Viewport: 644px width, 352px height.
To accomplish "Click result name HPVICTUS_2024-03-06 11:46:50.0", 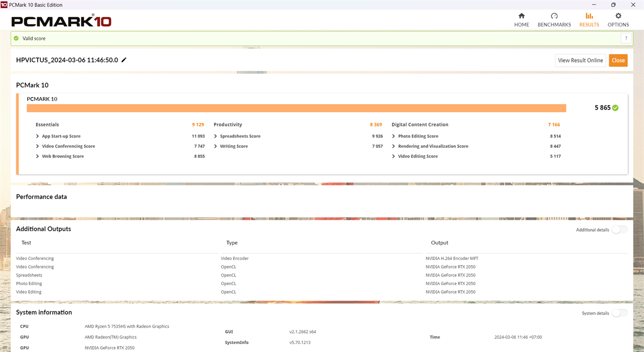I will pyautogui.click(x=67, y=60).
